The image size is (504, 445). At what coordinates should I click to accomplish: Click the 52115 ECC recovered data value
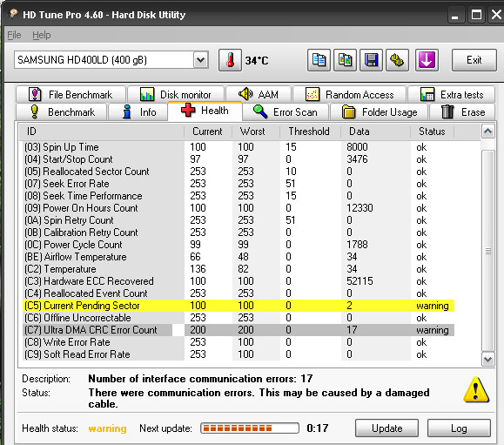pos(360,281)
